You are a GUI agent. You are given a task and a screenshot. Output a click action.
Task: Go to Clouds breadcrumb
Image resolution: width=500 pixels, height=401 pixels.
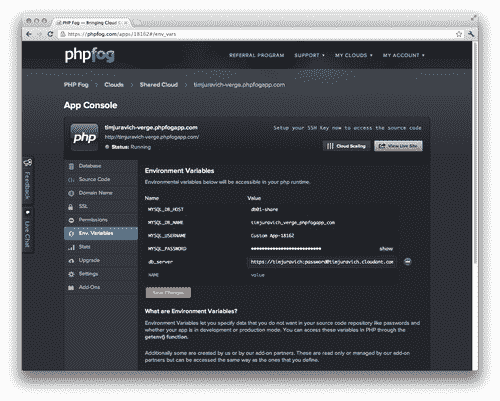114,85
